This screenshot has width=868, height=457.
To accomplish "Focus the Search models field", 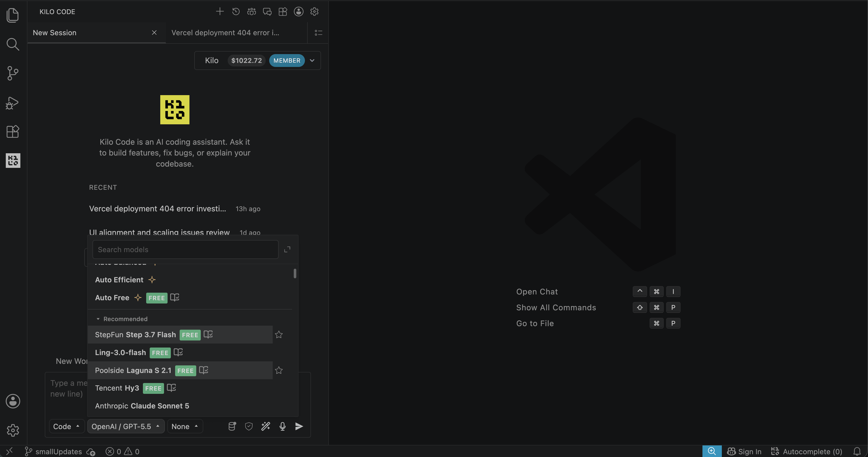I will tap(185, 249).
